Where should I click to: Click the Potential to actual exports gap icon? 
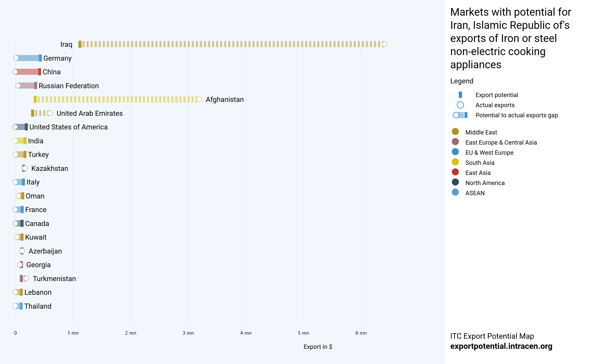[460, 115]
